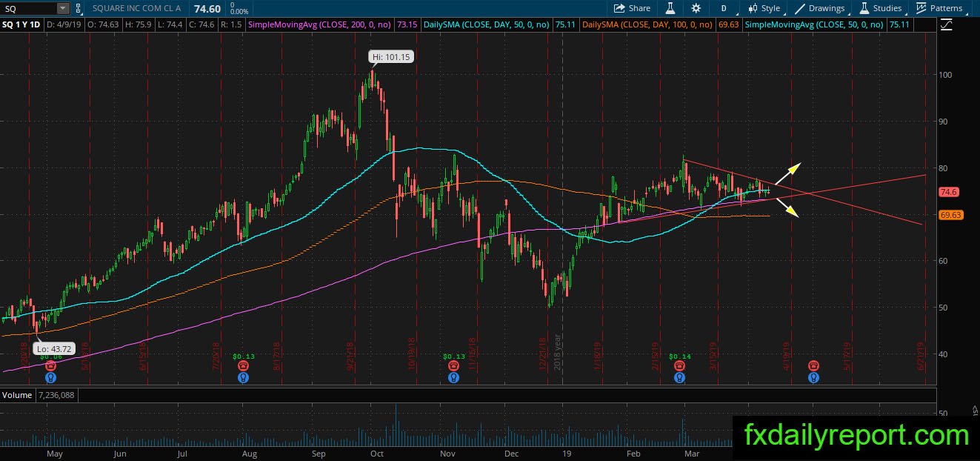Click the blue lightbulb icon under $0.13 August
Screen dimensions: 980x461
(x=243, y=377)
